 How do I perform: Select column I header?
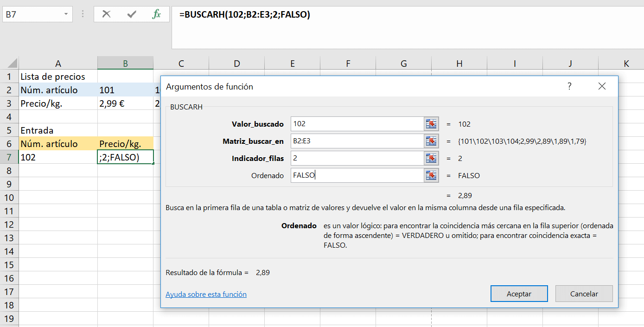coord(515,64)
